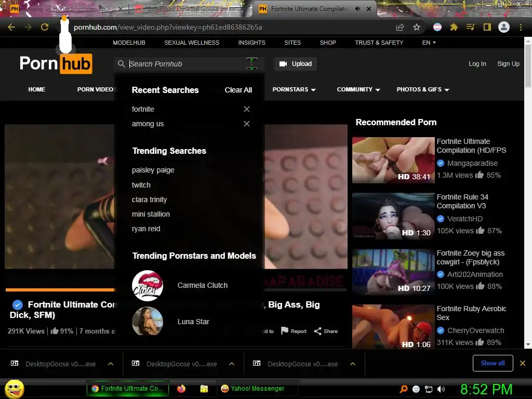Screen dimensions: 532x399
Task: Click the striped round extension icon
Action: [x=437, y=27]
